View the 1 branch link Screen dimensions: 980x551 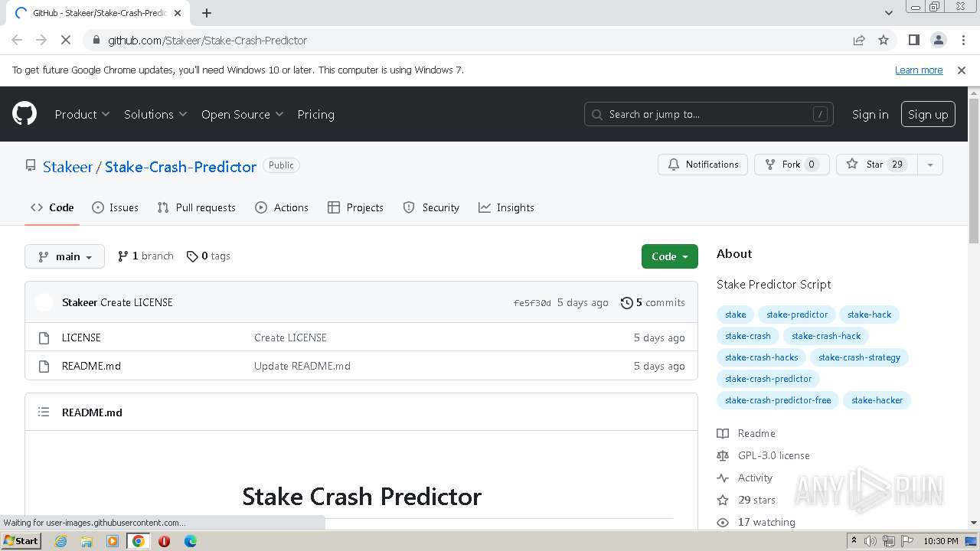(145, 256)
